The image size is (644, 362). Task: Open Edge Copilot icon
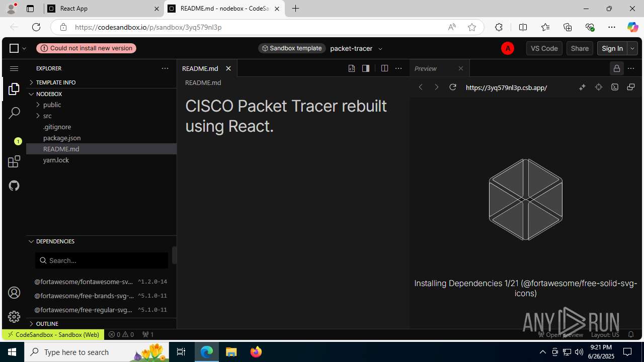pyautogui.click(x=632, y=27)
